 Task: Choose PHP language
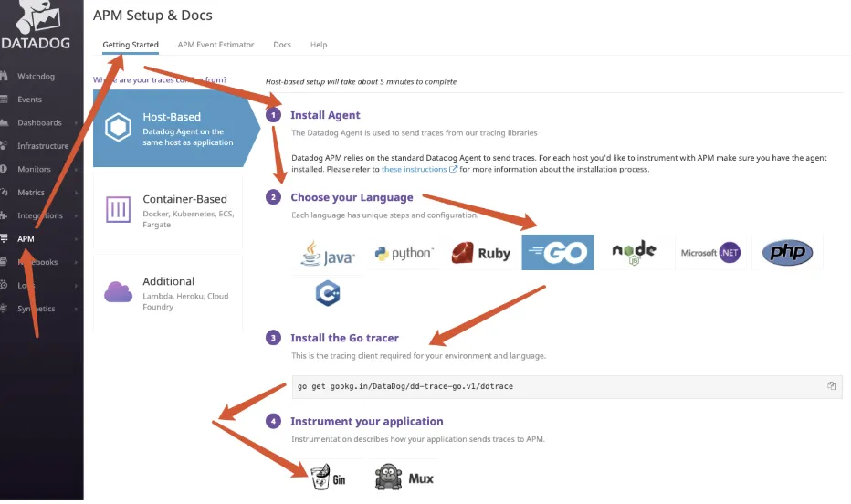pyautogui.click(x=787, y=253)
